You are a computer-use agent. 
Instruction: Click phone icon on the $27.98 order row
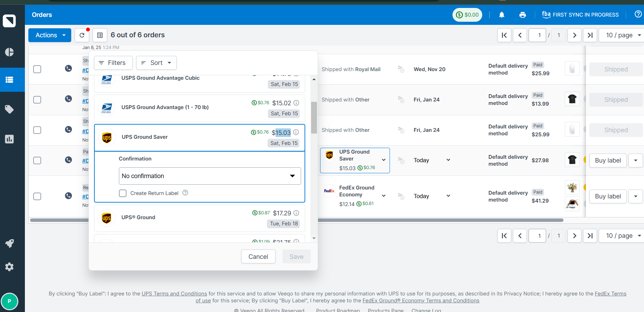coord(68,160)
